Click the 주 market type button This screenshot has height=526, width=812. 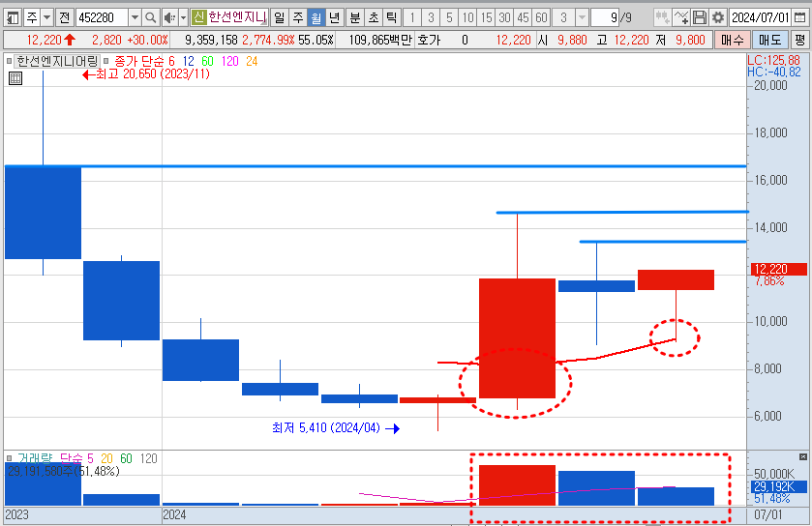pyautogui.click(x=32, y=18)
